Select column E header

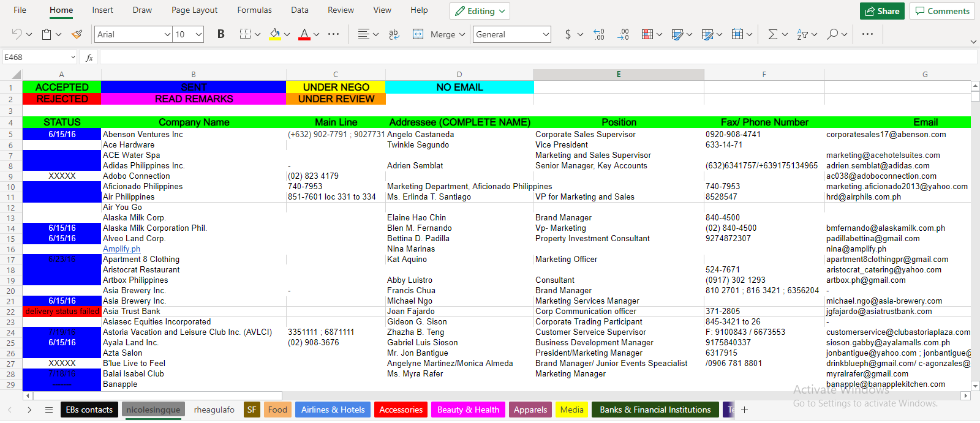619,75
